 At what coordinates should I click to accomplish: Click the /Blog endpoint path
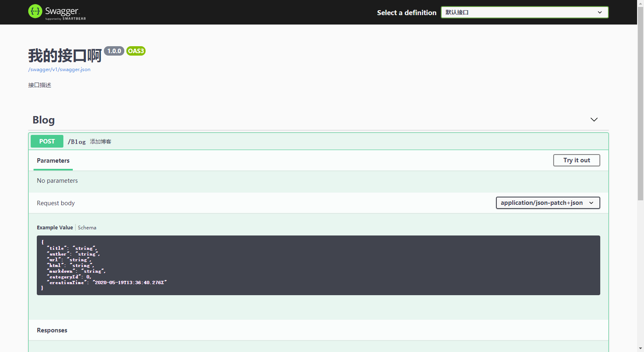[x=76, y=142]
